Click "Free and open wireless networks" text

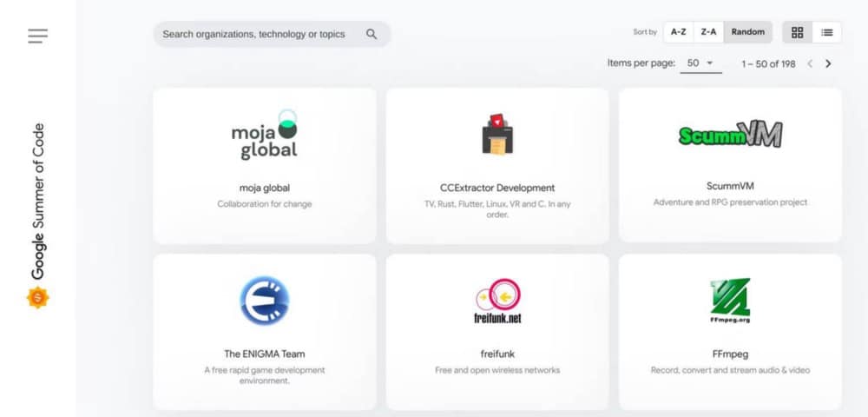click(x=497, y=370)
